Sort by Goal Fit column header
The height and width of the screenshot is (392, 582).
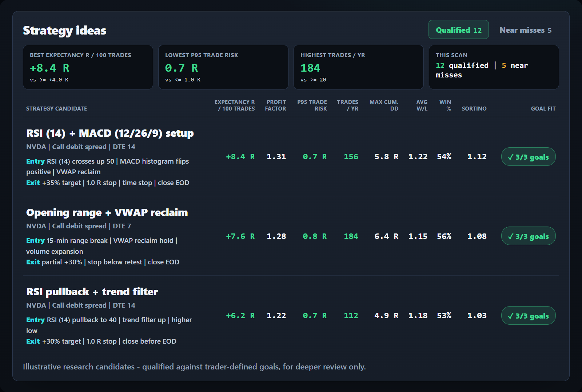543,108
